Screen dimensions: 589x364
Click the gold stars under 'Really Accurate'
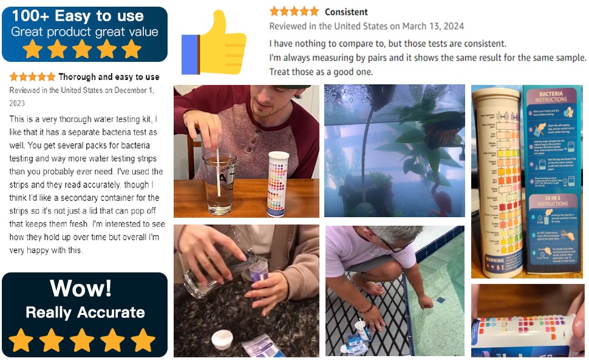[82, 340]
